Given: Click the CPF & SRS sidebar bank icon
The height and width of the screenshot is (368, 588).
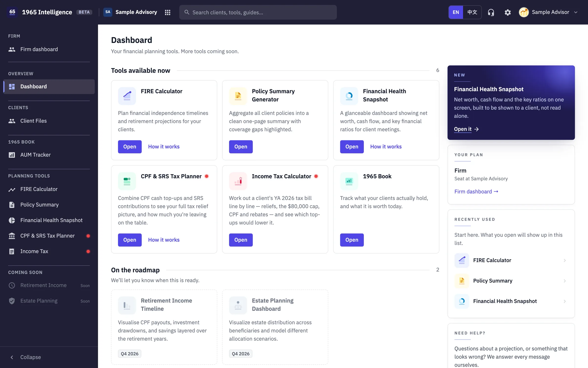Looking at the screenshot, I should 12,236.
